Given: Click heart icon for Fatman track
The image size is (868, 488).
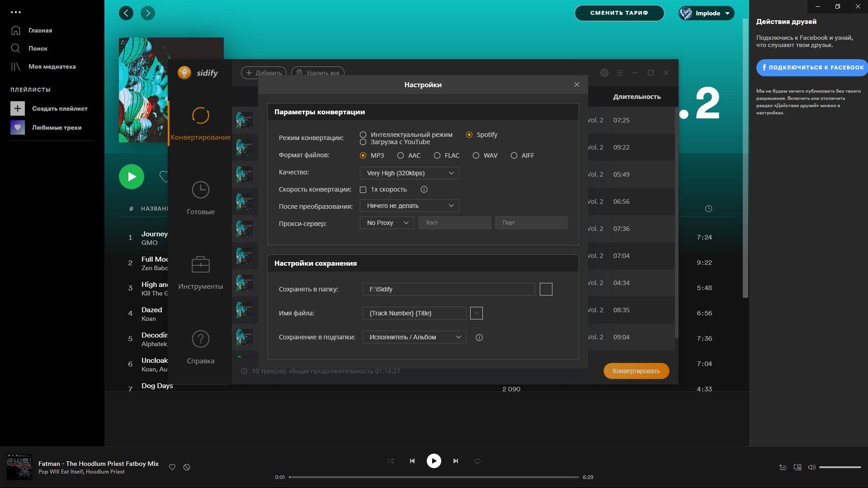Looking at the screenshot, I should click(x=172, y=467).
